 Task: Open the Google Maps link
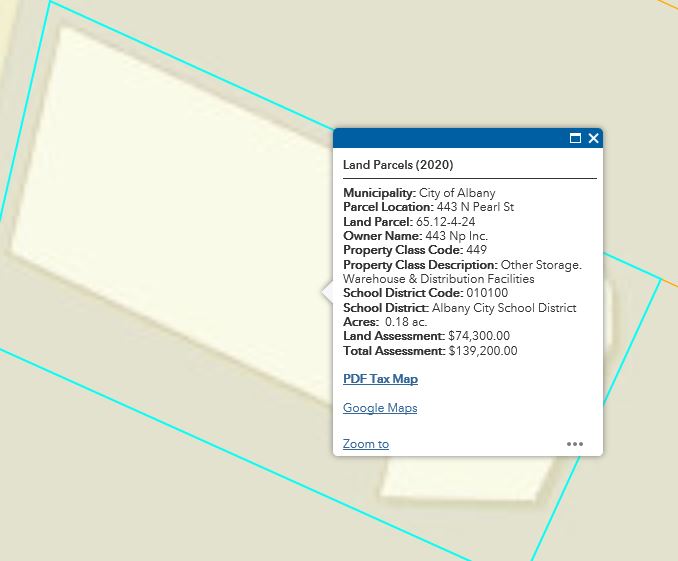pyautogui.click(x=380, y=408)
